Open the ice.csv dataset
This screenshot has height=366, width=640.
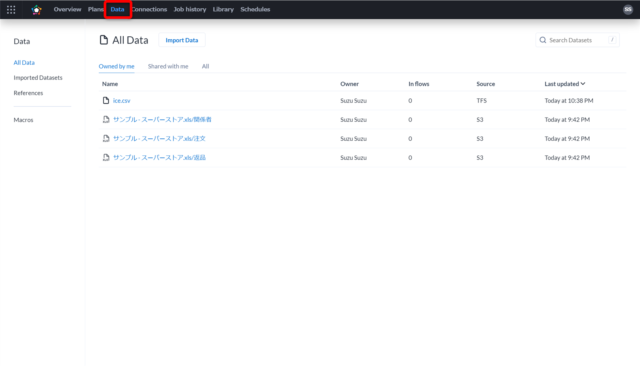(x=122, y=100)
